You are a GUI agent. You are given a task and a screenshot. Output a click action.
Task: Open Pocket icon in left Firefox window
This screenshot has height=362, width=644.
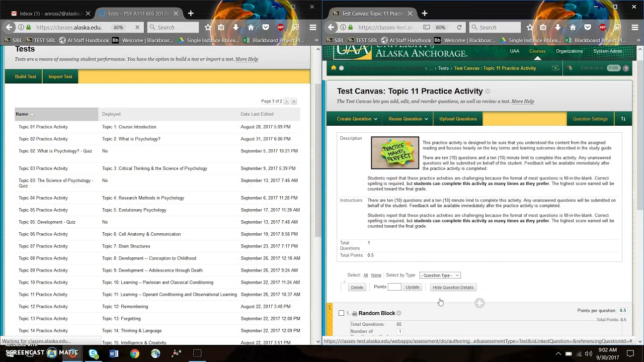point(266,27)
